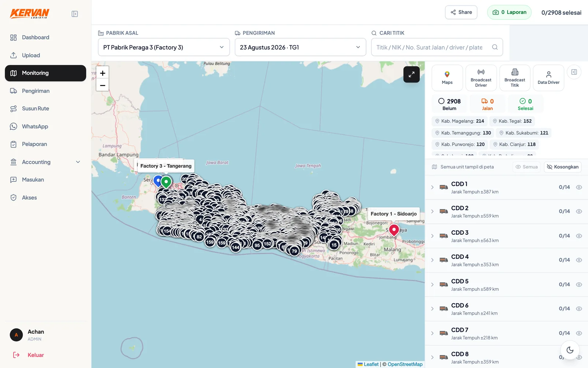Switch to dark mode moon icon
Screen dimensions: 588x368
pyautogui.click(x=570, y=350)
